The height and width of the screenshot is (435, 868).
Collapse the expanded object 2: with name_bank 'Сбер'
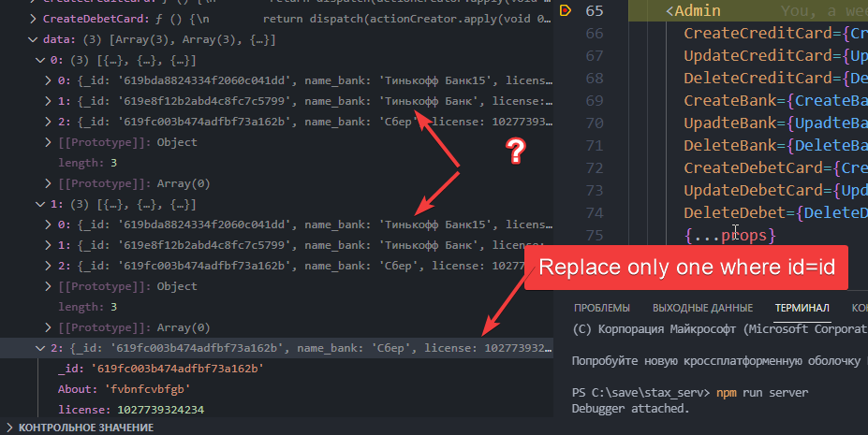coord(40,348)
